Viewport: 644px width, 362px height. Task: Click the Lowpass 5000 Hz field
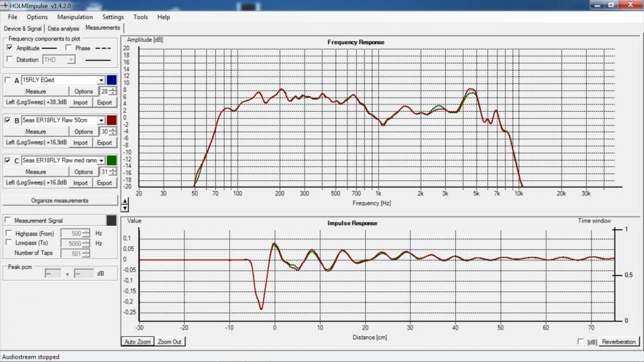75,243
